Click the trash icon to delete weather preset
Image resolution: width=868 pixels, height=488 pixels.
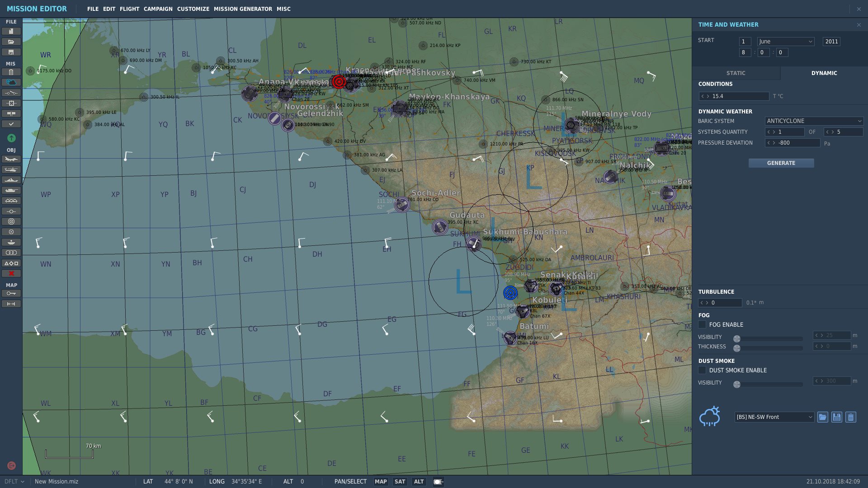tap(850, 417)
